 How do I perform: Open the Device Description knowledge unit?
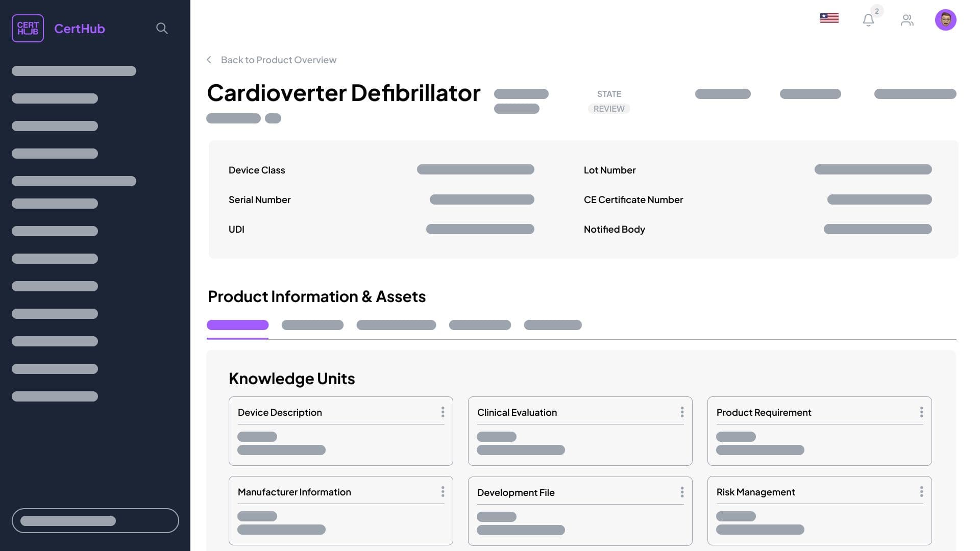pos(340,431)
